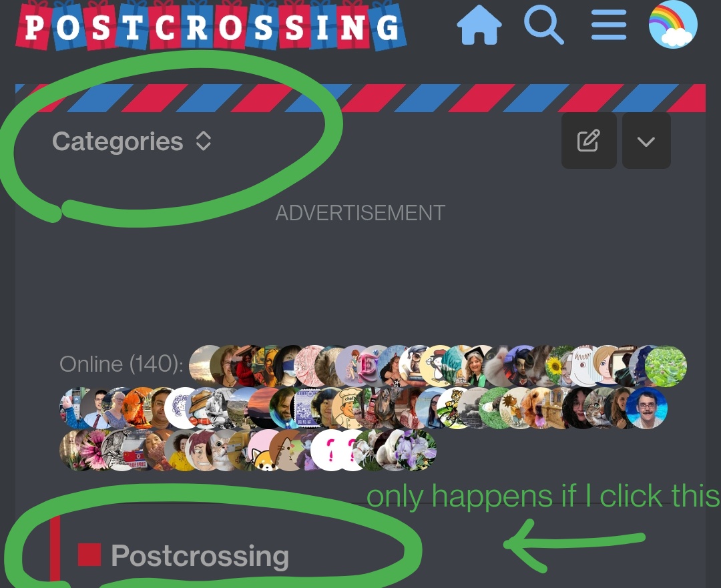Click the ADVERTISEMENT placeholder

coord(360,213)
